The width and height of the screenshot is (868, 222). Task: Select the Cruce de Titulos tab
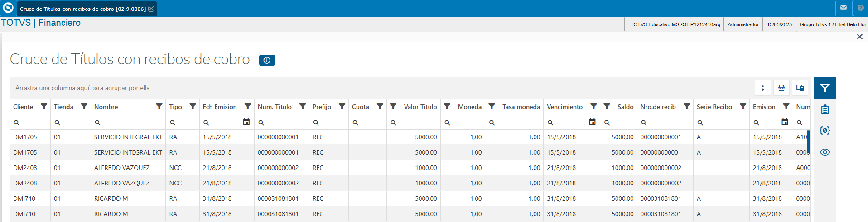click(x=82, y=9)
